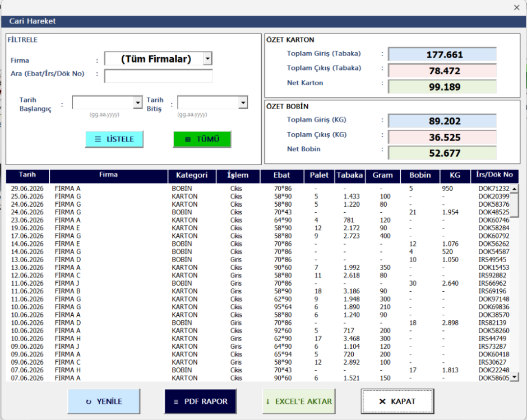This screenshot has height=420, width=527.
Task: Expand the Tarih Bitiş date dropdown
Action: click(243, 102)
